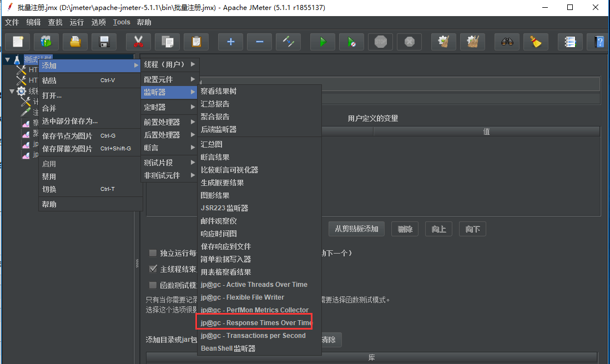Viewport: 610px width, 364px height.
Task: Expand 后置处理器 submenu
Action: tap(170, 135)
